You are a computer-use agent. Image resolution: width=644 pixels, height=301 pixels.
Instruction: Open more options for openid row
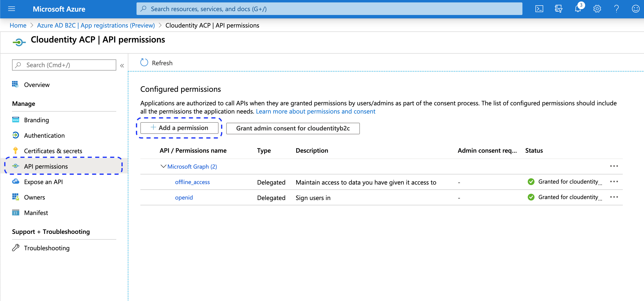614,197
